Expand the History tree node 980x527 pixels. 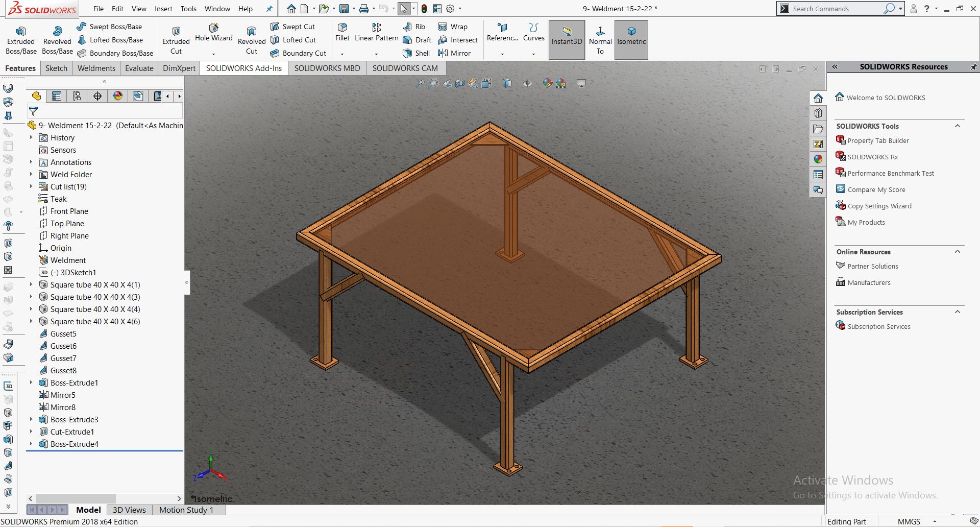pyautogui.click(x=31, y=138)
